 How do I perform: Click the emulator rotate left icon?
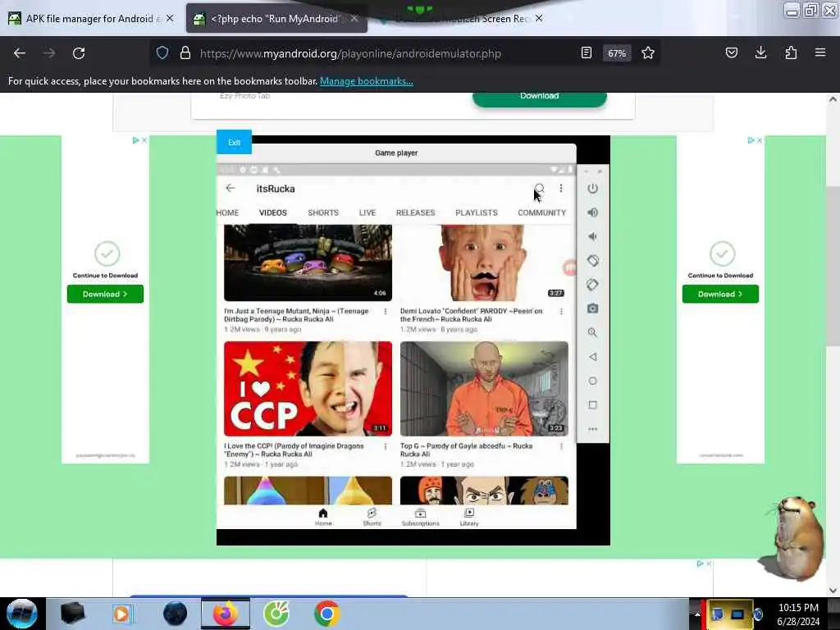(592, 261)
